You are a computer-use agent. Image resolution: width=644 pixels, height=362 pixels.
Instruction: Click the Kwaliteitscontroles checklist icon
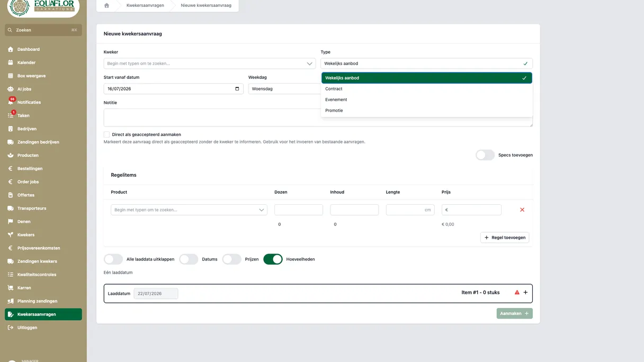click(10, 274)
